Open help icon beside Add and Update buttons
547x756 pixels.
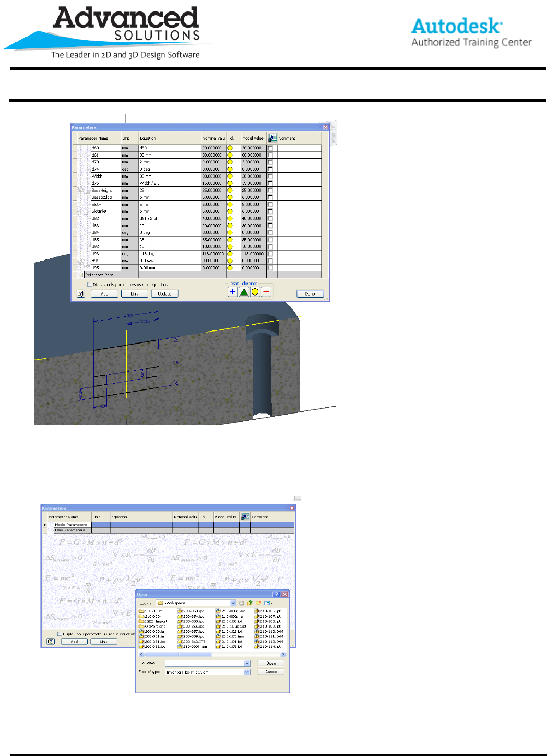click(x=80, y=293)
